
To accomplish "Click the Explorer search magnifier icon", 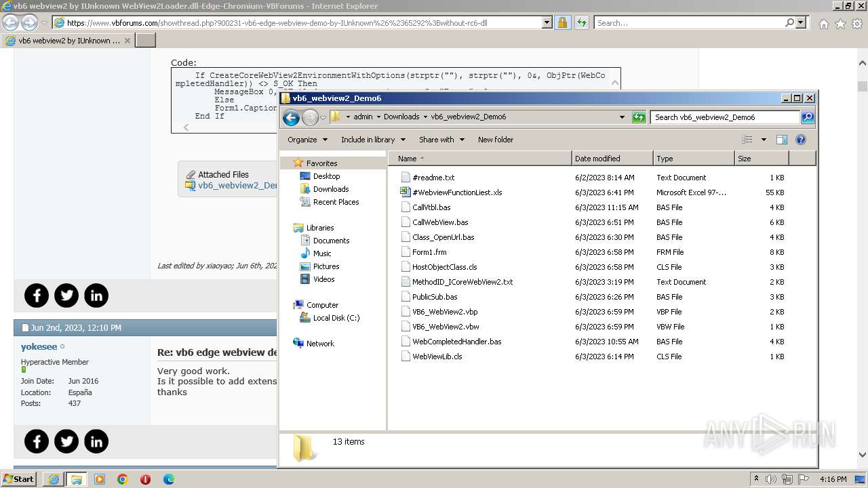I will pyautogui.click(x=808, y=117).
